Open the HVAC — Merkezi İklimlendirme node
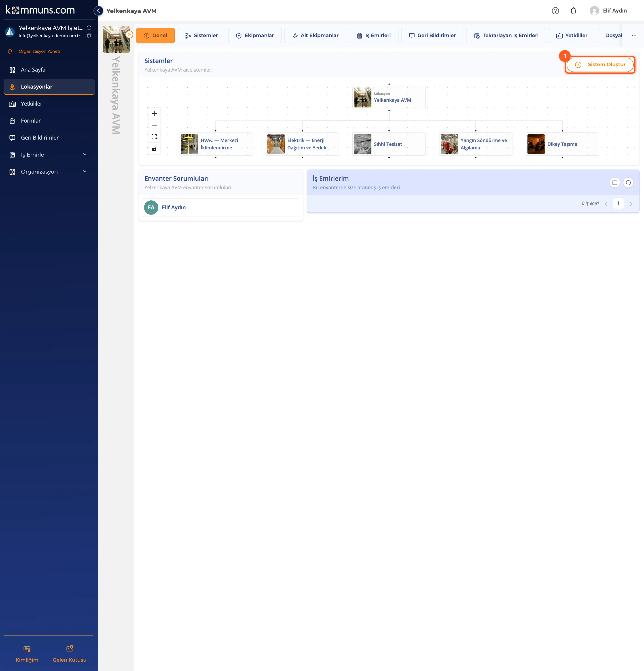 216,144
